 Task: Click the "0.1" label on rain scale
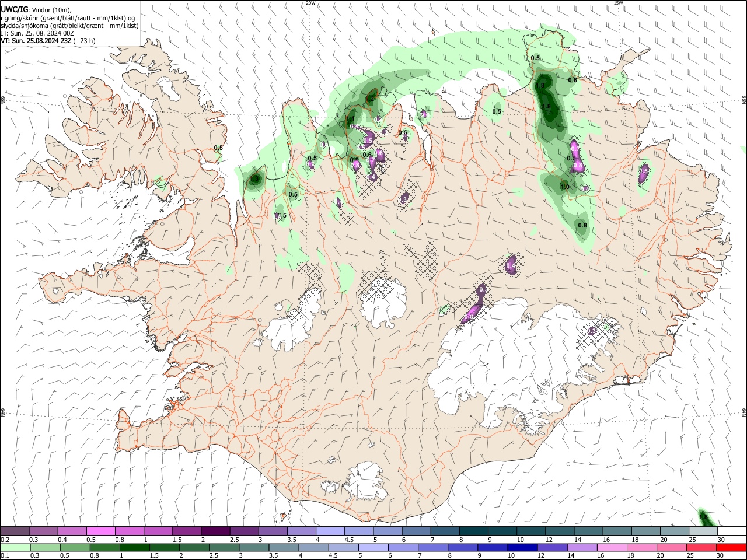click(5, 556)
